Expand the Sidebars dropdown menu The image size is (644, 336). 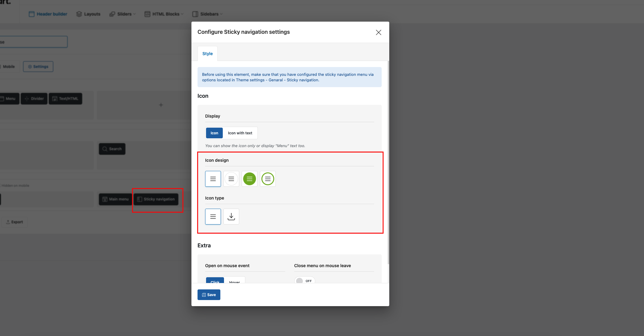208,14
